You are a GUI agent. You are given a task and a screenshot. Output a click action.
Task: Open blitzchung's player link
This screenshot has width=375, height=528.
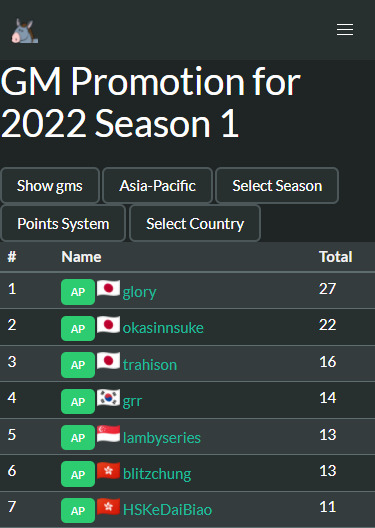(x=157, y=474)
